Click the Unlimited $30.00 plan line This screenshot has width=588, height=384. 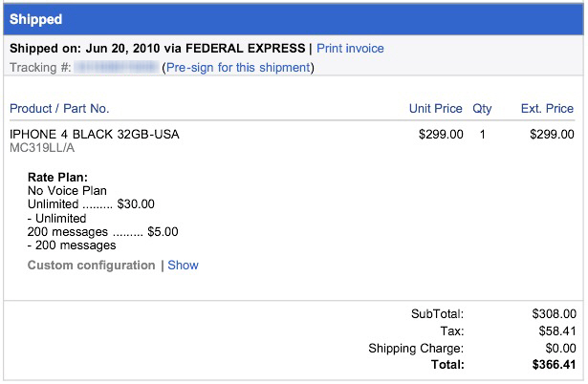tap(91, 204)
